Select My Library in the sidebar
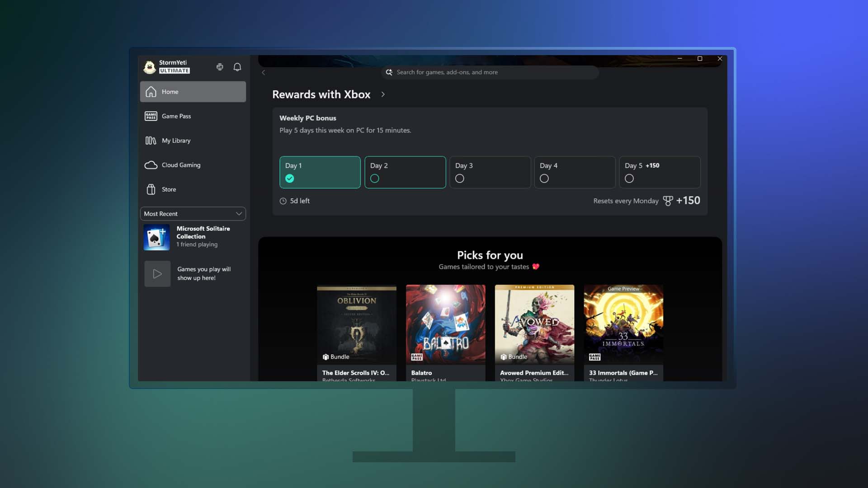868x488 pixels. tap(176, 141)
